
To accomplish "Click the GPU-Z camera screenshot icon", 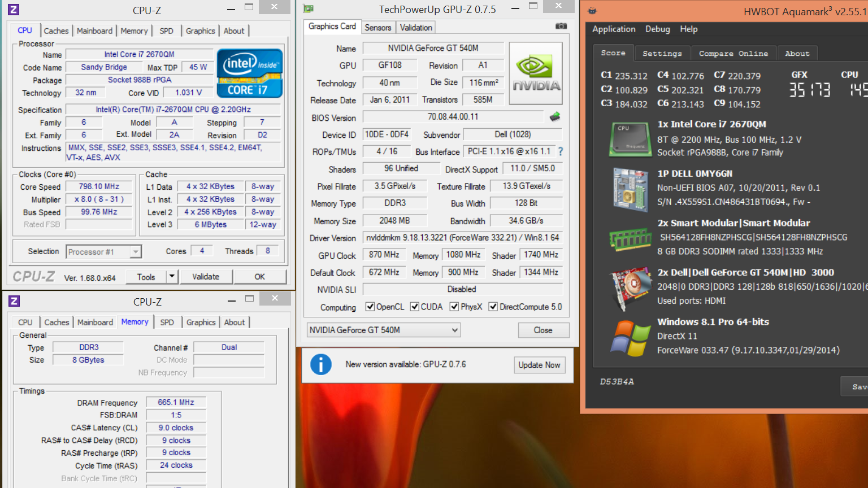I will coord(561,27).
